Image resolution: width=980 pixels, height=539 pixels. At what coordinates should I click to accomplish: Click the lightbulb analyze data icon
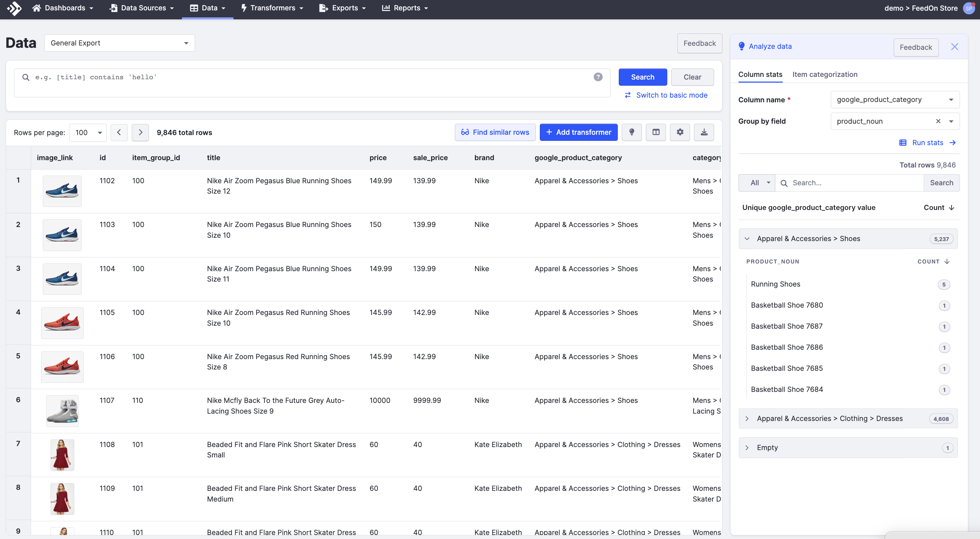click(x=631, y=132)
